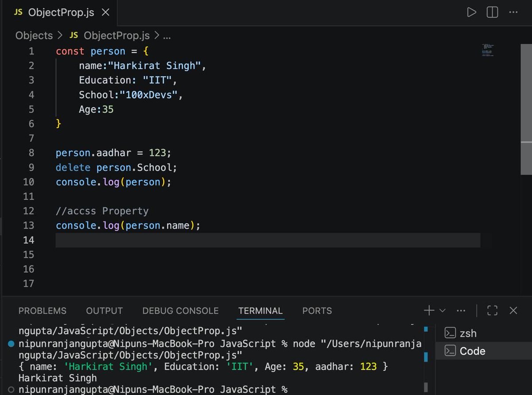Open the editor More Actions ellipsis menu
The width and height of the screenshot is (532, 395).
click(x=513, y=12)
